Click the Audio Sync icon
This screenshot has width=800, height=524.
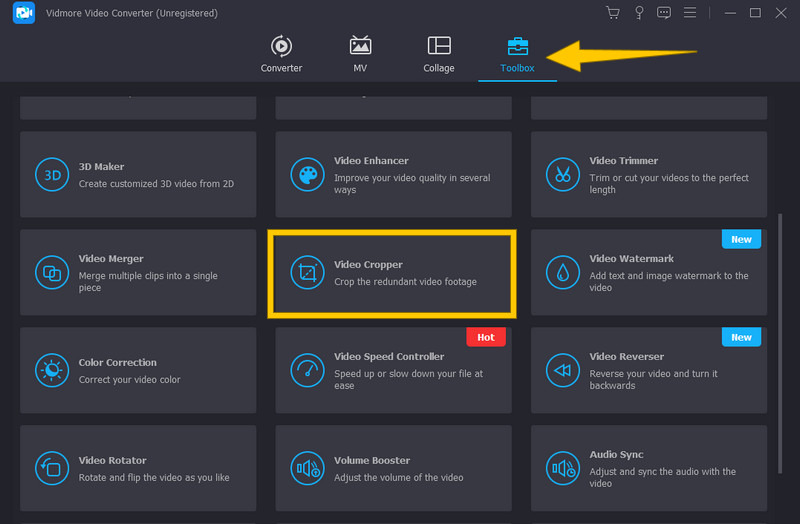[x=563, y=468]
